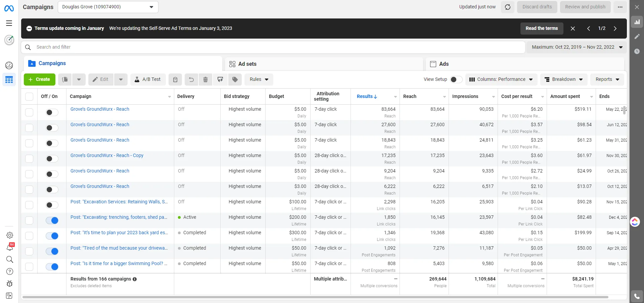Dismiss the terms update banner

click(x=573, y=29)
